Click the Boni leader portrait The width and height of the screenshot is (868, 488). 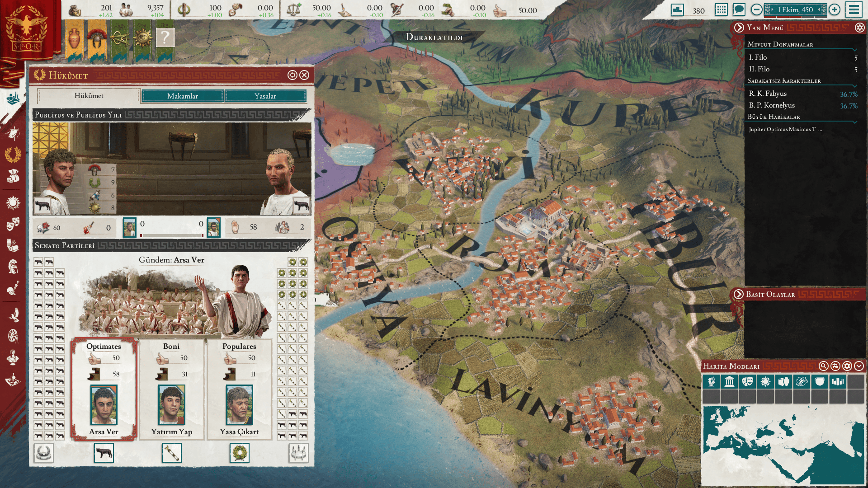tap(171, 405)
